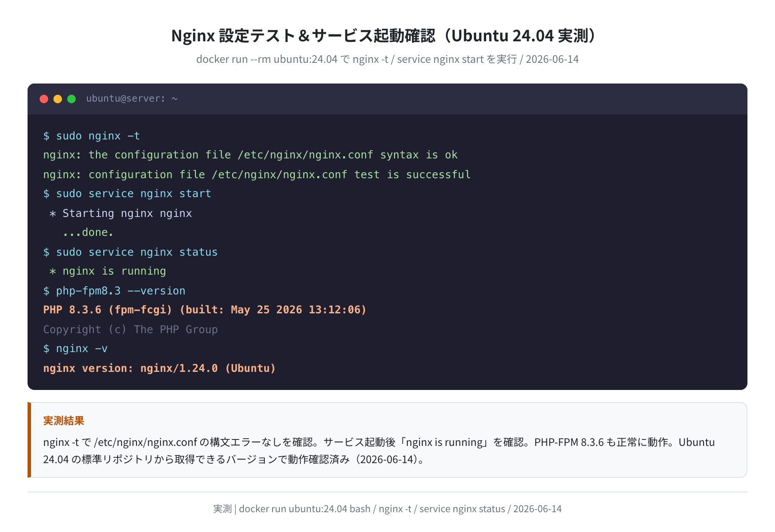
Task: Click the line '* nginx is running'
Action: tap(108, 271)
